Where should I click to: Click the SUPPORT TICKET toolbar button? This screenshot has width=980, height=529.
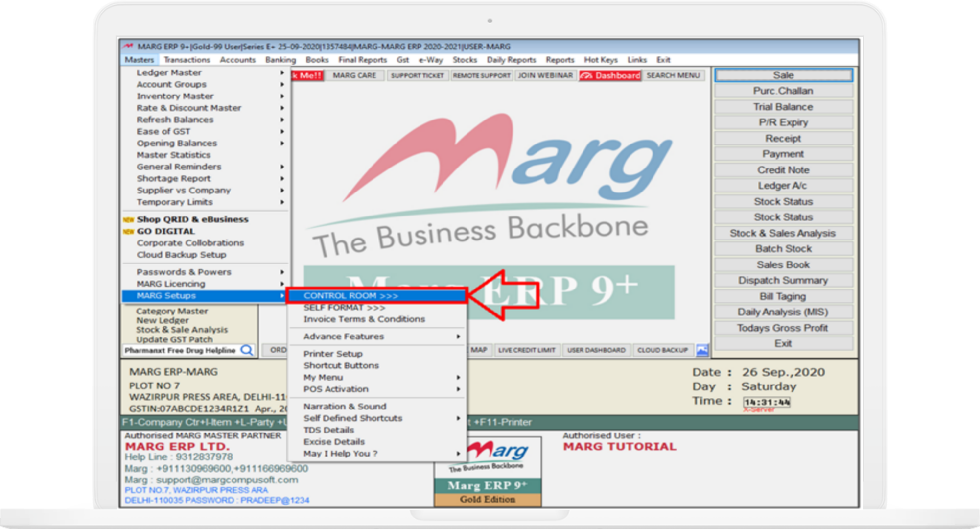[x=417, y=75]
